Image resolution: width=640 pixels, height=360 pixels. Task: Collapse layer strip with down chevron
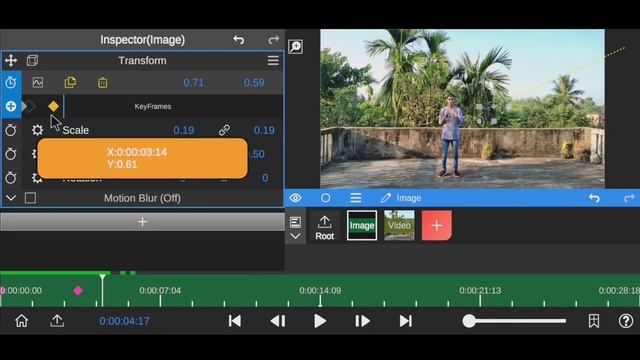pyautogui.click(x=295, y=236)
